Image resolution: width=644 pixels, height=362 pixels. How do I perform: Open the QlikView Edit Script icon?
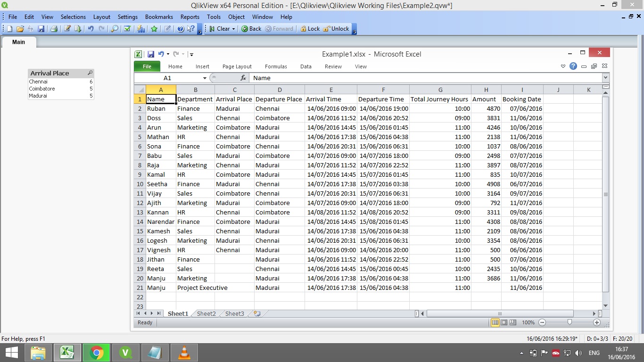click(x=67, y=29)
